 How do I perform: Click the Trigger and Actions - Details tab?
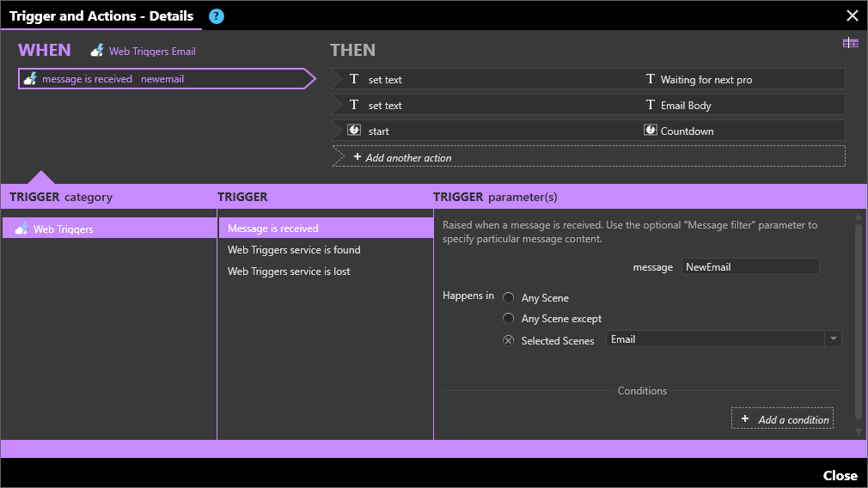click(101, 16)
